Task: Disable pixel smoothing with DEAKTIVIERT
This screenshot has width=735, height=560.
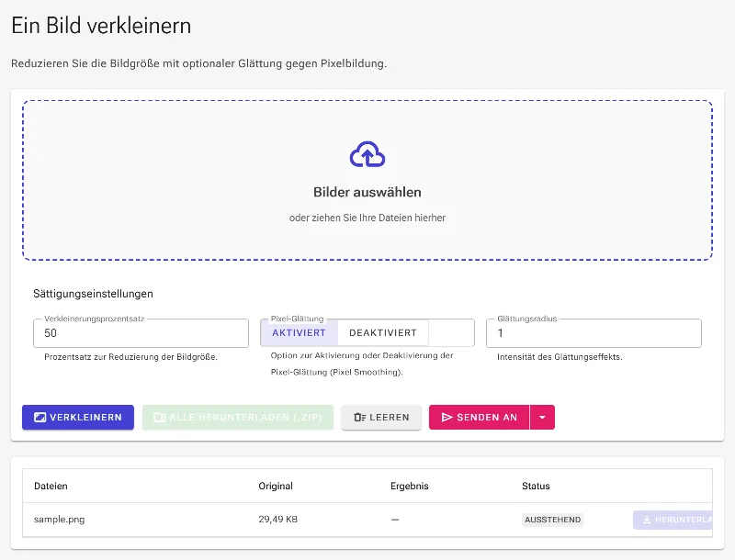Action: pos(383,333)
